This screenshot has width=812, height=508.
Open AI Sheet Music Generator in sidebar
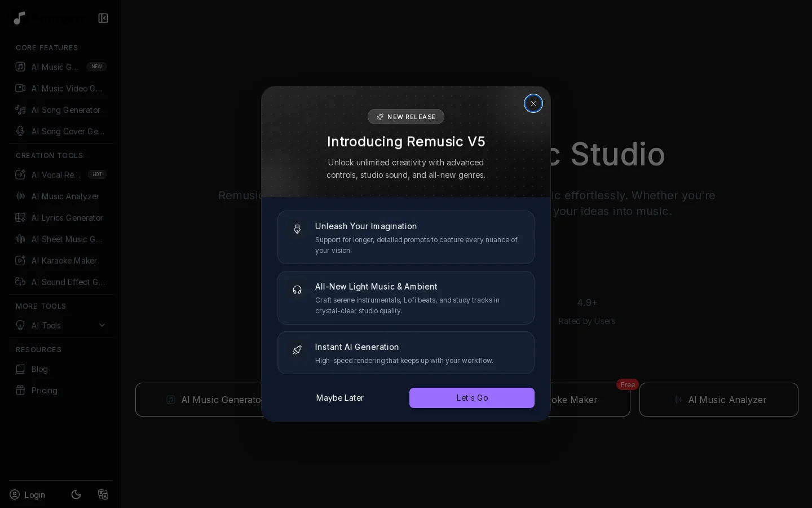(60, 239)
